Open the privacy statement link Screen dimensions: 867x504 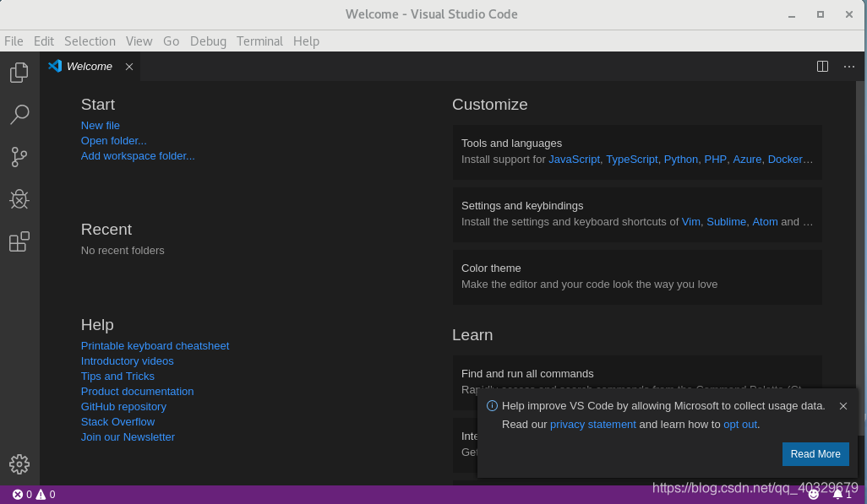coord(592,425)
